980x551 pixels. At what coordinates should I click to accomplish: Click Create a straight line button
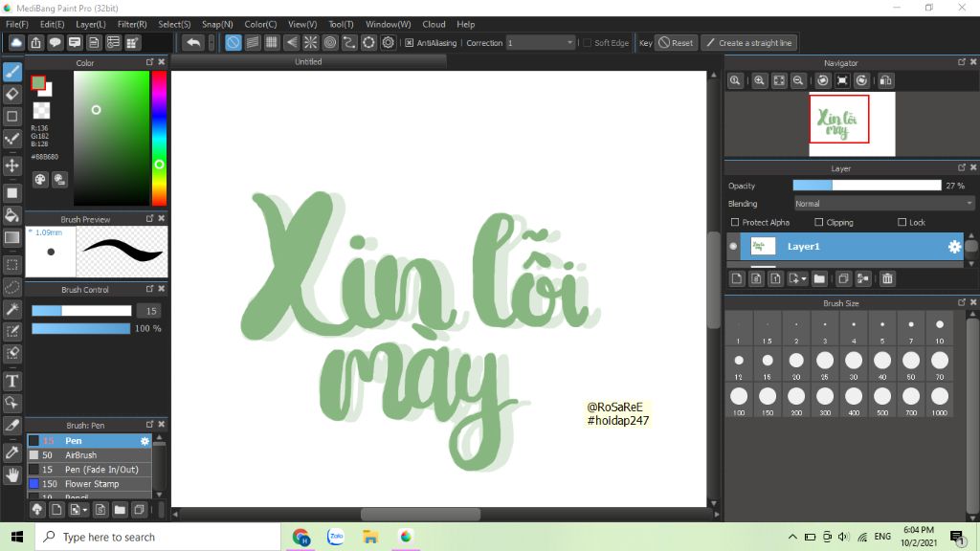tap(748, 43)
